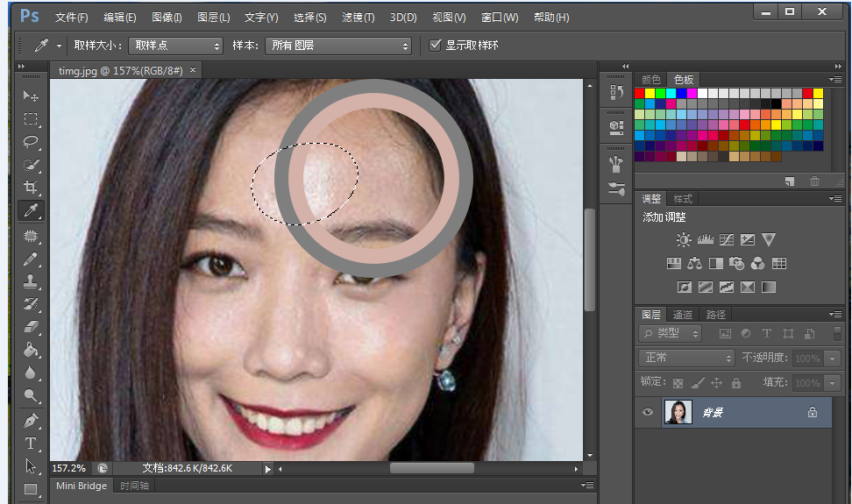Add a Brightness/Contrast adjustment
The height and width of the screenshot is (504, 852).
[x=684, y=239]
